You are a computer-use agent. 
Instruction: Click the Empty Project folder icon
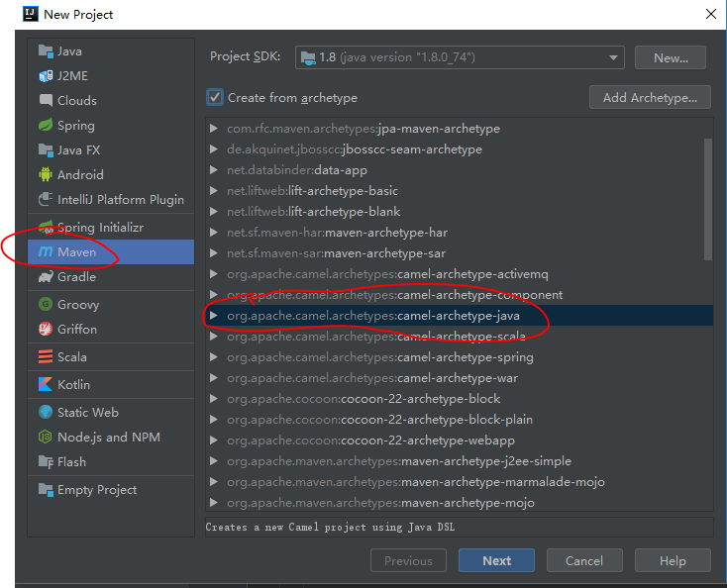point(46,489)
